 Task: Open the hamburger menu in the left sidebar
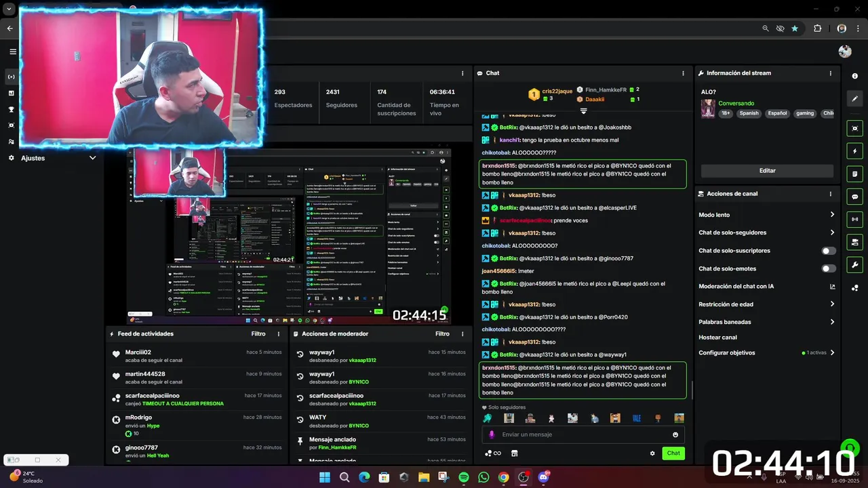[12, 52]
